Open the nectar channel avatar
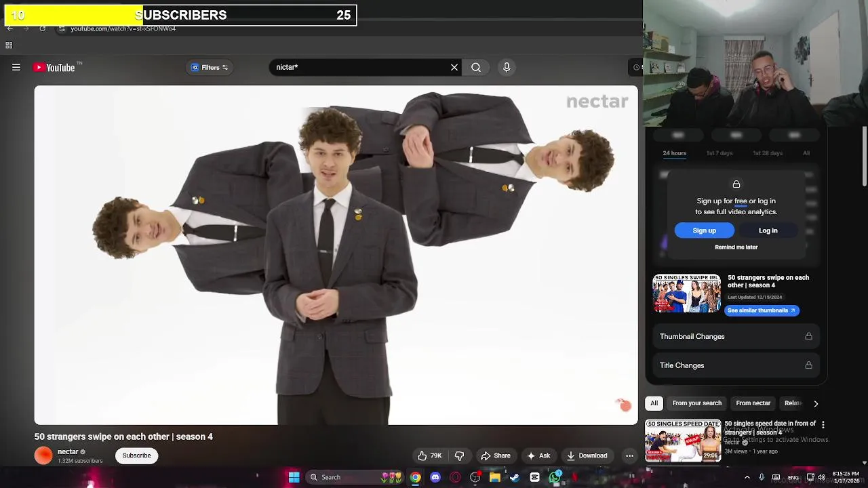868x488 pixels. click(x=43, y=455)
